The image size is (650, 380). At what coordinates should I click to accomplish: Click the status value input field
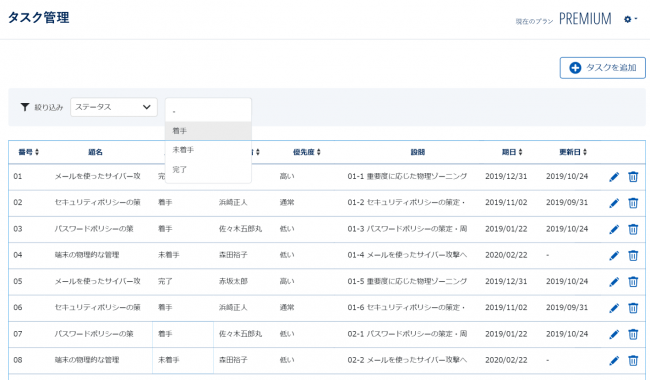(x=208, y=110)
